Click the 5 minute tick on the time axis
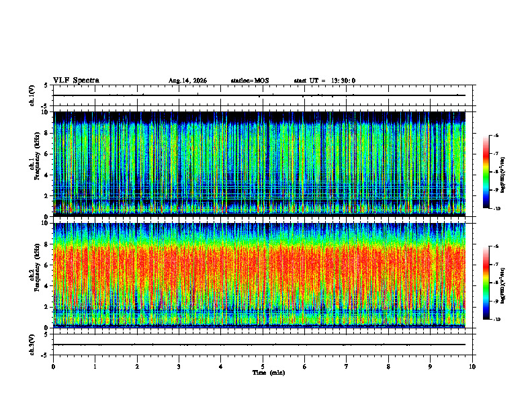The height and width of the screenshot is (411, 532). (x=263, y=367)
